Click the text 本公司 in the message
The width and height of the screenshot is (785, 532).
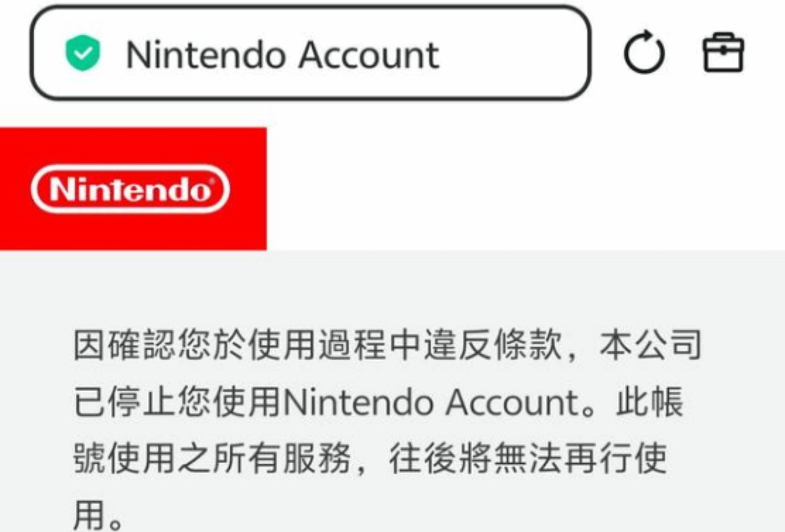[651, 345]
